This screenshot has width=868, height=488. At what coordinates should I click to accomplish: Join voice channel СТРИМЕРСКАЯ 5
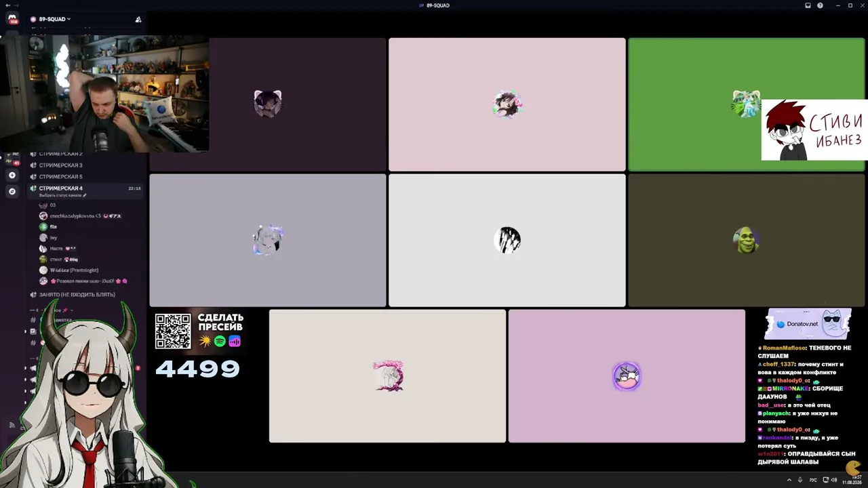coord(60,177)
